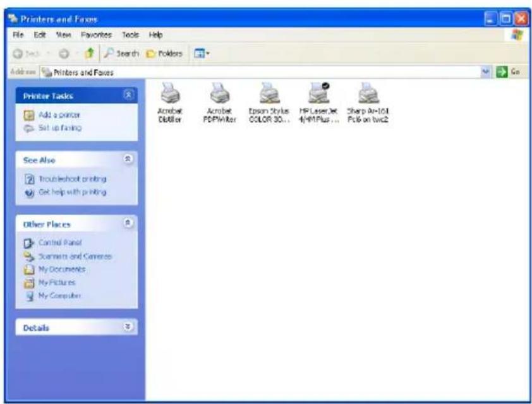Click the Forward navigation arrow
532x404 pixels.
coord(64,54)
